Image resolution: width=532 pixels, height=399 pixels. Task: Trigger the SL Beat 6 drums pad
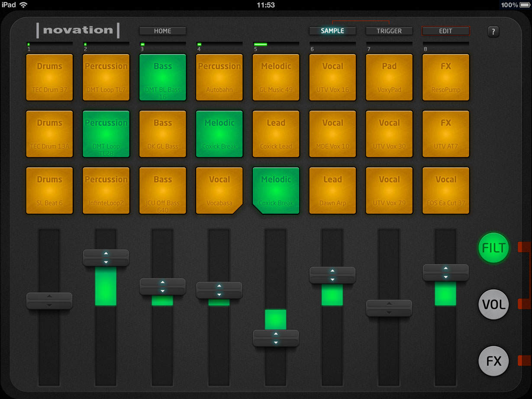coord(49,190)
